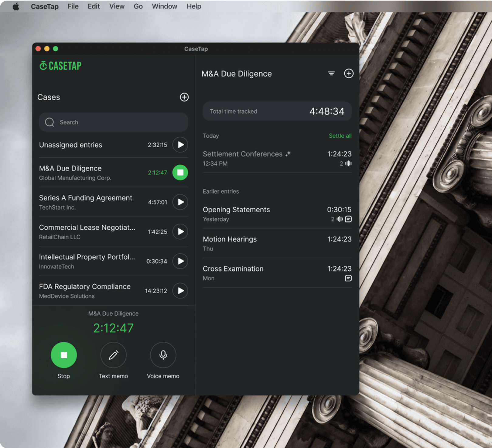This screenshot has width=492, height=448.
Task: Click Settle all link
Action: pyautogui.click(x=340, y=136)
